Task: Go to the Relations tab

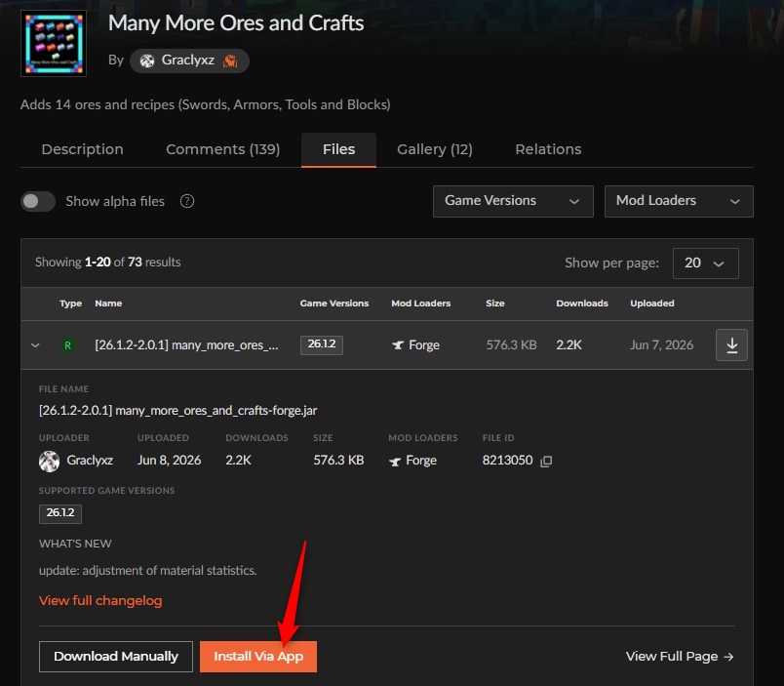Action: point(548,149)
